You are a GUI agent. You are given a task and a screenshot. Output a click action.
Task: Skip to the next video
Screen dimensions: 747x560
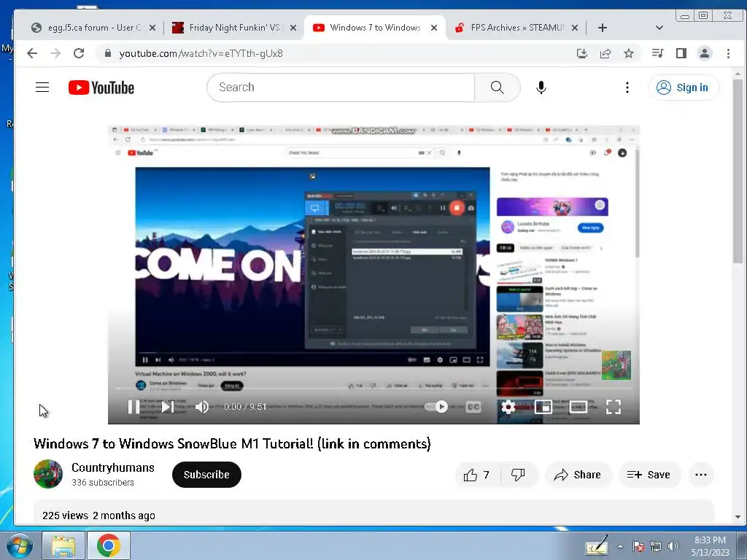point(167,407)
